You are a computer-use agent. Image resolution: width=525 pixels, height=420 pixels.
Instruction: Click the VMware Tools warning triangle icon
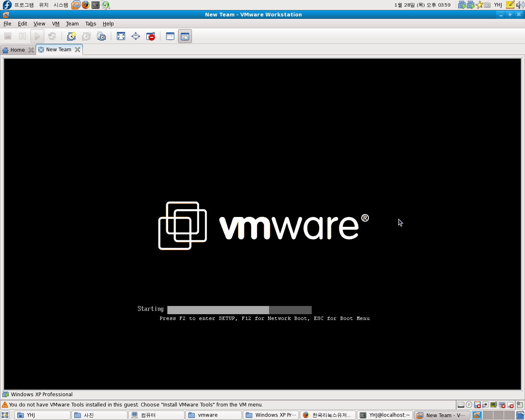click(x=5, y=405)
